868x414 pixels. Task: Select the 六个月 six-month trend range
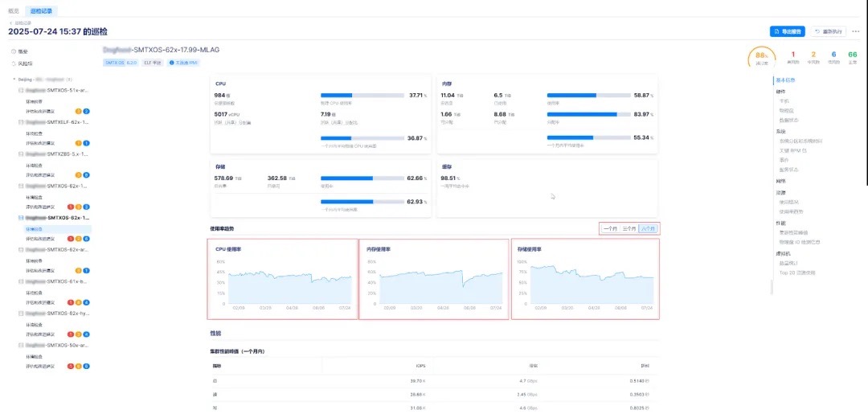[649, 229]
